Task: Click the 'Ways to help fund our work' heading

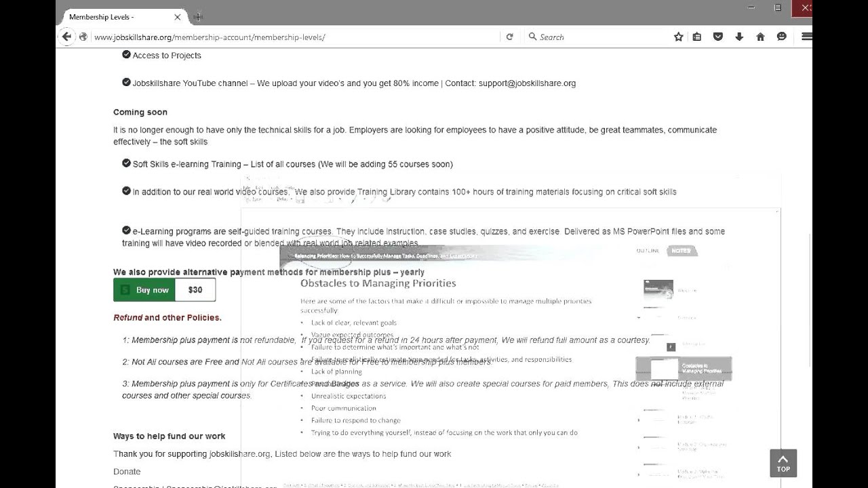Action: pos(170,436)
